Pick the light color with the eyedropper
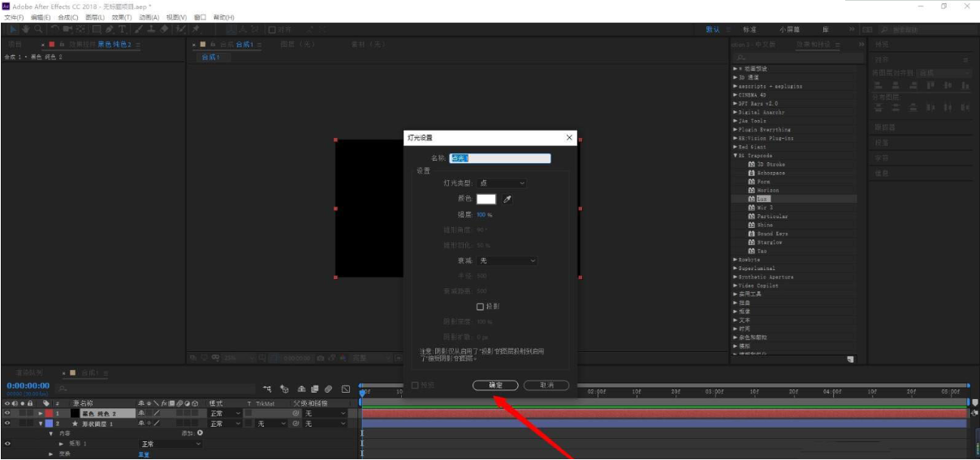Image resolution: width=980 pixels, height=460 pixels. pos(508,199)
